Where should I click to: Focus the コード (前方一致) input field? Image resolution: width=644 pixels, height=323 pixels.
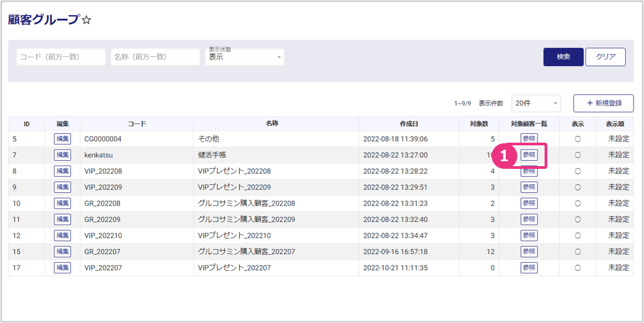click(61, 57)
